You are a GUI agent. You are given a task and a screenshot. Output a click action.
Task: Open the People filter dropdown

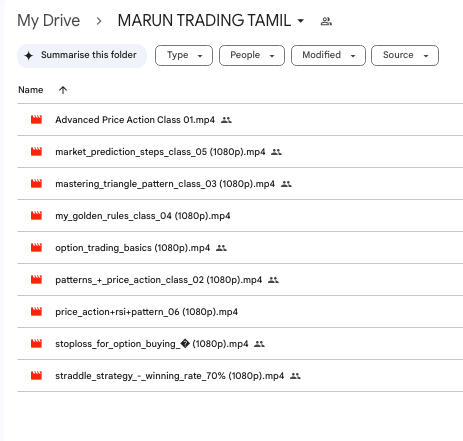click(252, 55)
